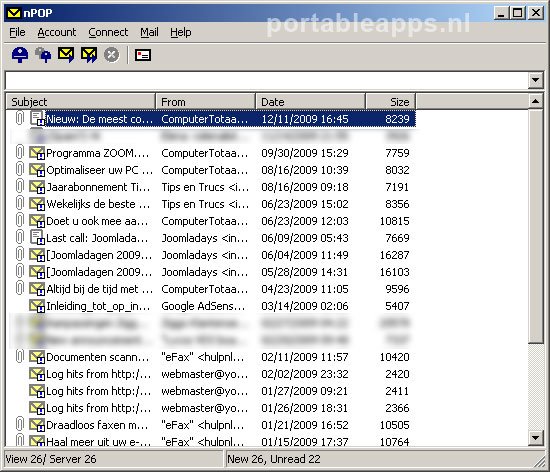Sort by the From column header
Image resolution: width=550 pixels, height=472 pixels.
tap(206, 102)
